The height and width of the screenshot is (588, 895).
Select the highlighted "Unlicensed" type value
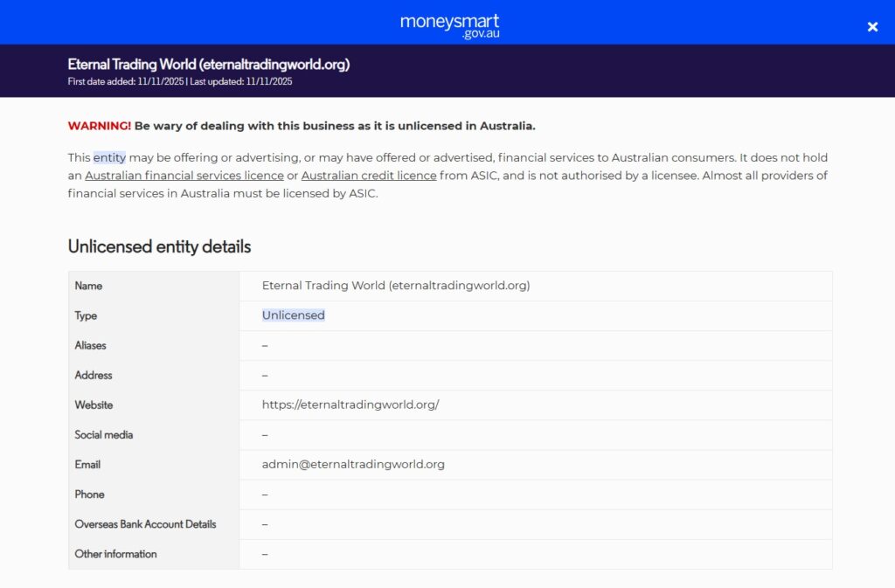[293, 315]
